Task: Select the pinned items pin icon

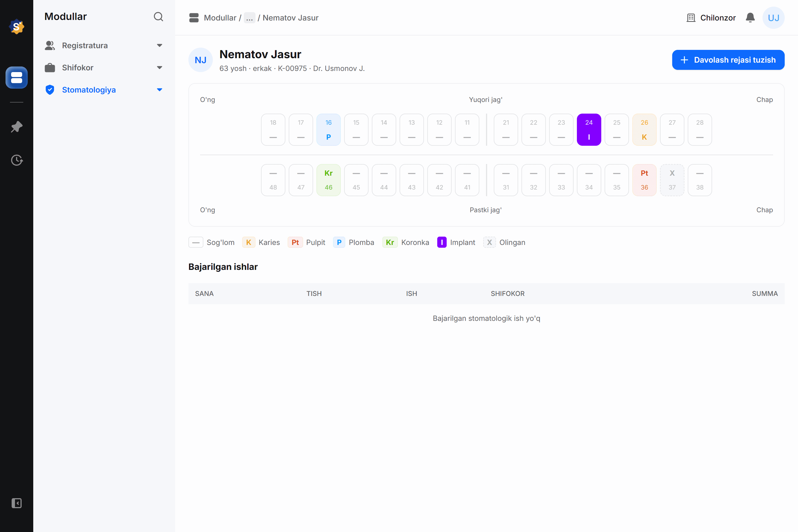Action: [17, 127]
